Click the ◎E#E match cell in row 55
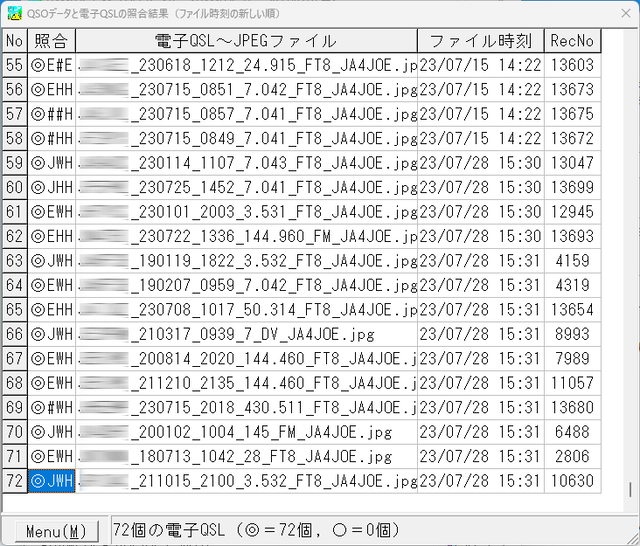This screenshot has height=546, width=640. [x=51, y=65]
